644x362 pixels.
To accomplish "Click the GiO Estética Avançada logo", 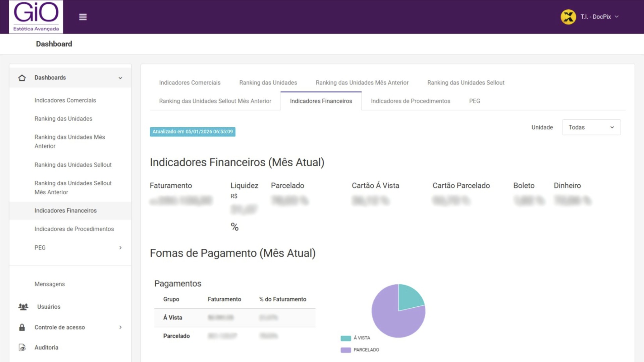I will pos(36,17).
